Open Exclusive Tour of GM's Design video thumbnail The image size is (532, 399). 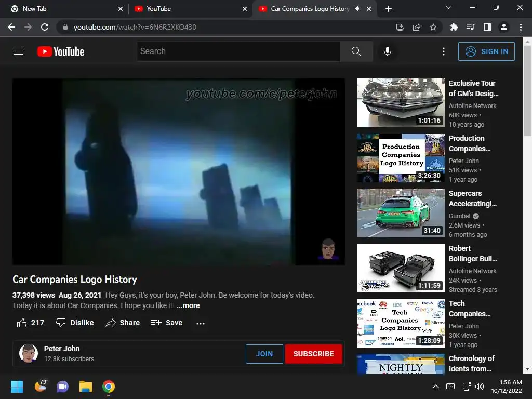pyautogui.click(x=401, y=103)
